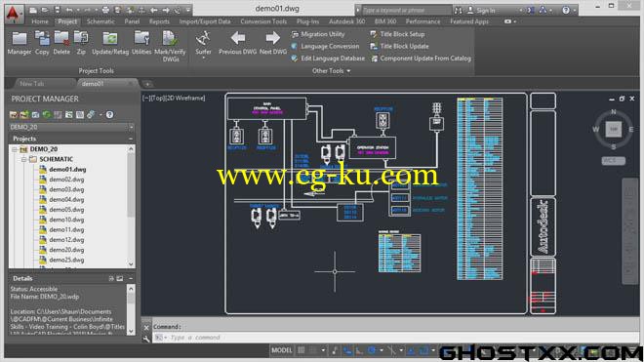This screenshot has width=644, height=362.
Task: Open the quick access toolbar customize dropdown
Action: pos(188,10)
